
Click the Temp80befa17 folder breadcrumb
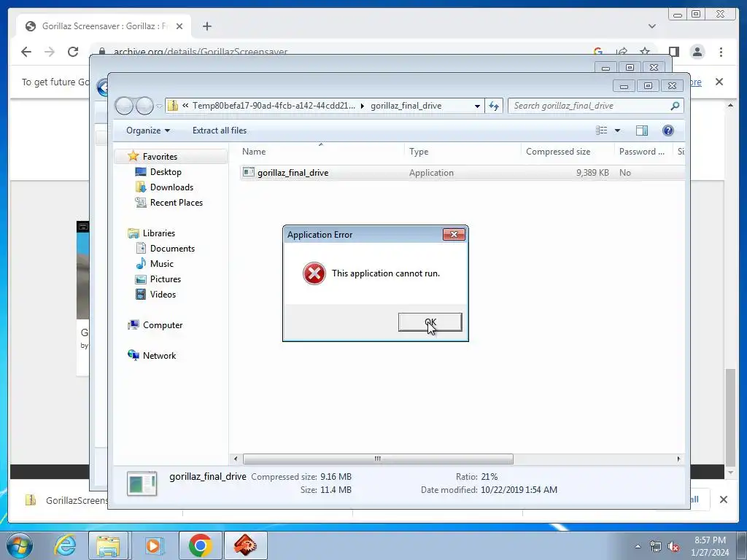click(274, 106)
